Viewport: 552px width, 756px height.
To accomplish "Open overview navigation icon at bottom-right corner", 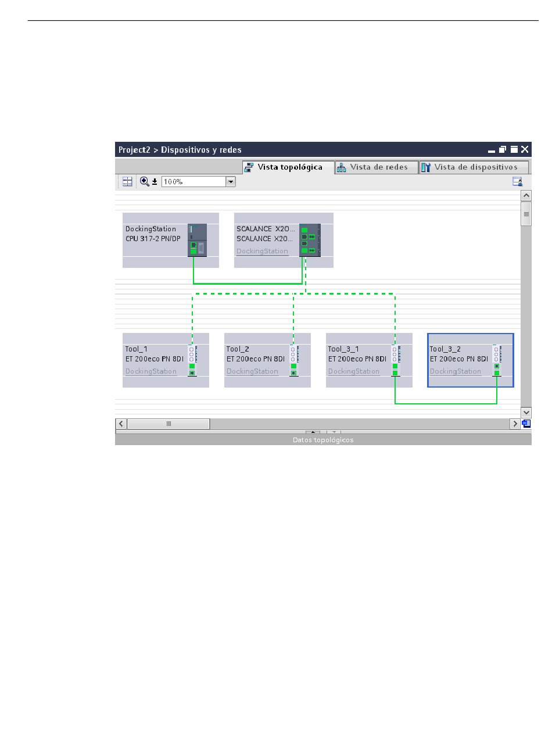I will 526,424.
